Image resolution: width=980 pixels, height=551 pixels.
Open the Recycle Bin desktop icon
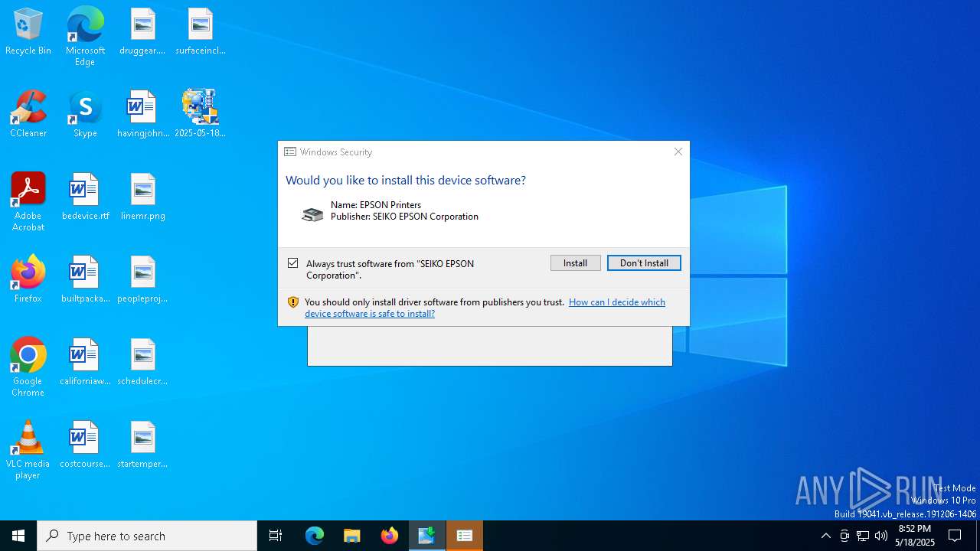28,32
